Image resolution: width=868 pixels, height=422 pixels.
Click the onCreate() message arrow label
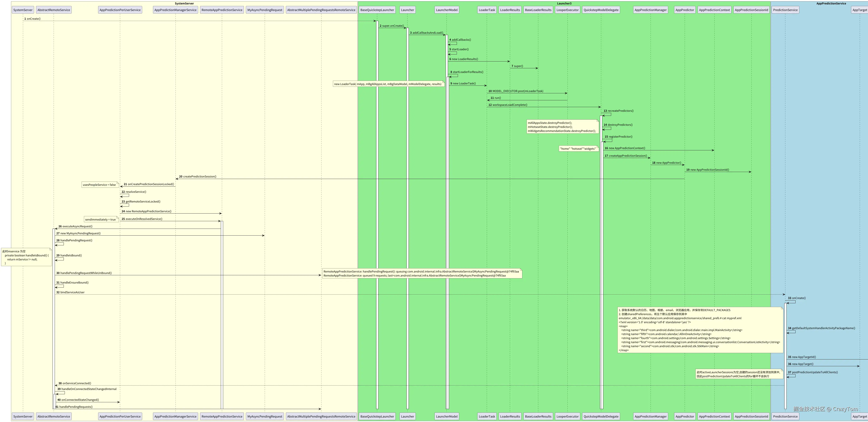coord(33,18)
